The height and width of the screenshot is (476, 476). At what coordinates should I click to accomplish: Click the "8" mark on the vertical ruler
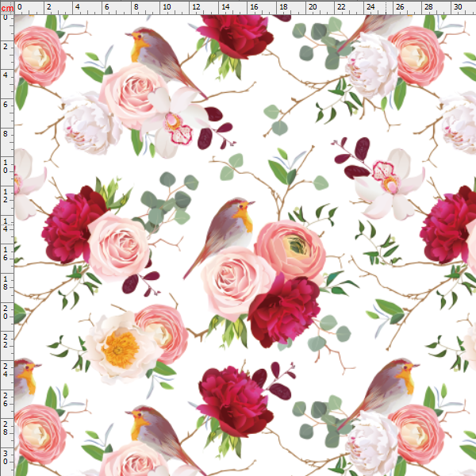pos(6,133)
